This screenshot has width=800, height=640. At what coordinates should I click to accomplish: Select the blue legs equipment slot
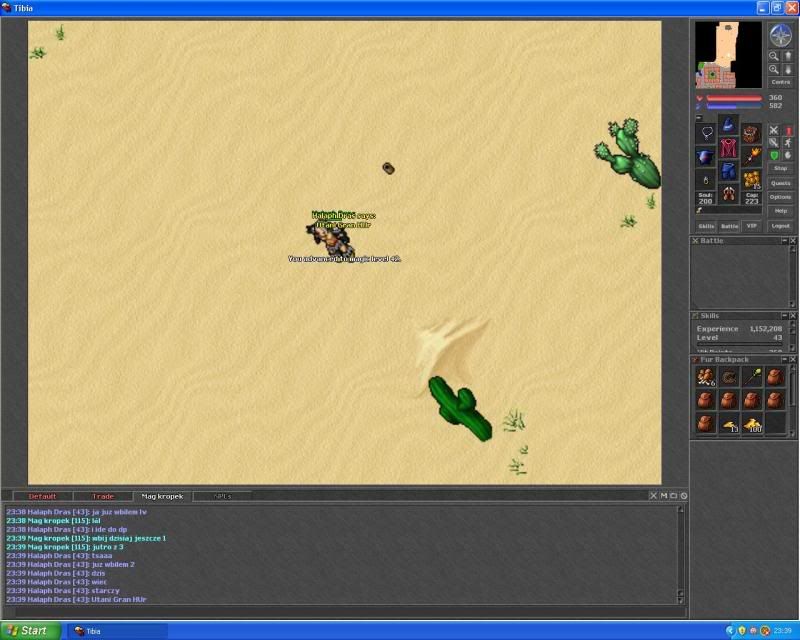[729, 171]
